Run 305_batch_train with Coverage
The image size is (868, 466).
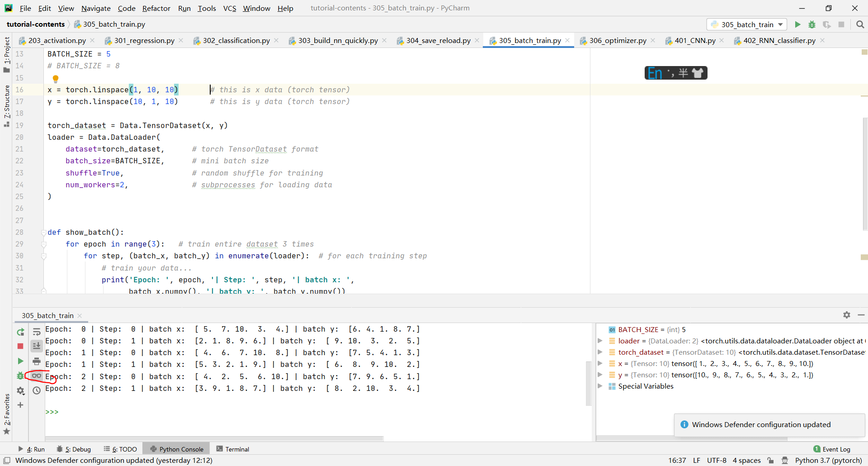pyautogui.click(x=827, y=24)
